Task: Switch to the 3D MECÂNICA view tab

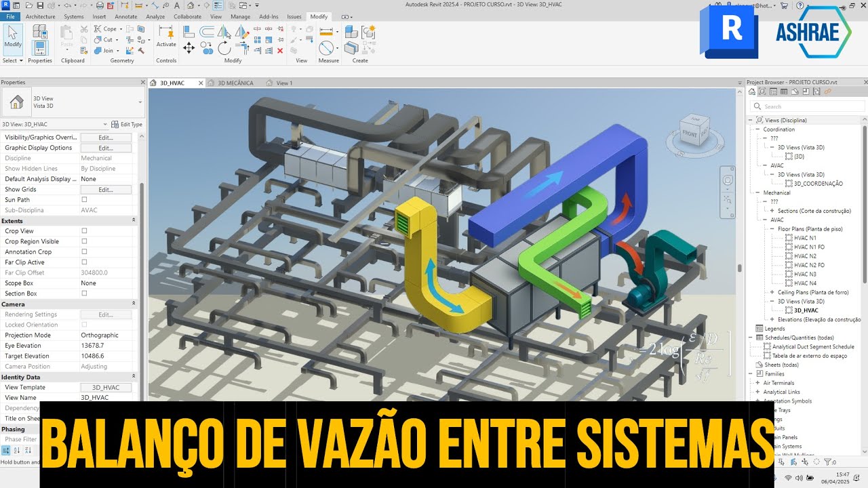Action: pos(235,83)
